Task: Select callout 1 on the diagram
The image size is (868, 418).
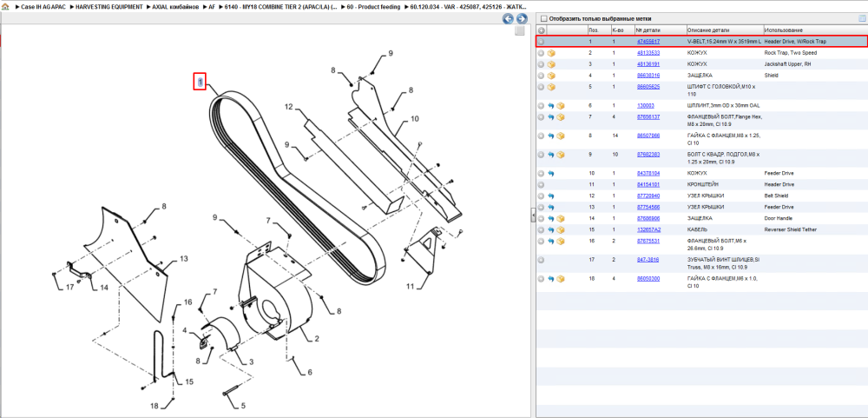Action: click(201, 82)
